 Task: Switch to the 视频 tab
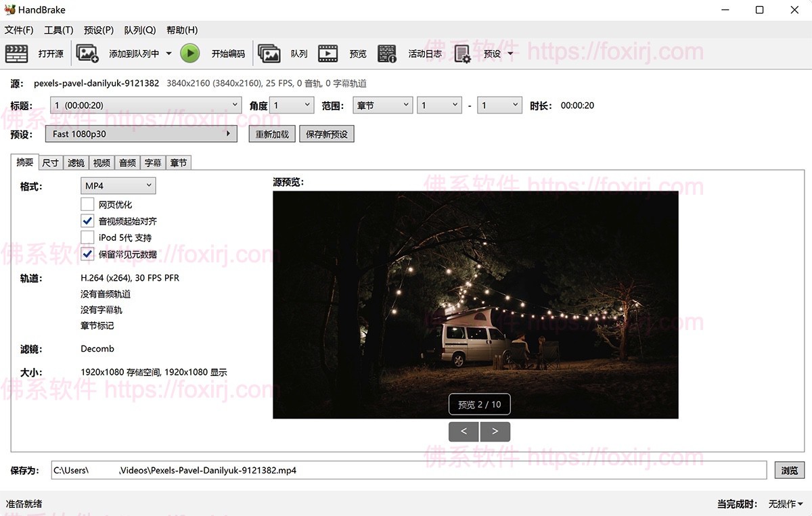[101, 162]
